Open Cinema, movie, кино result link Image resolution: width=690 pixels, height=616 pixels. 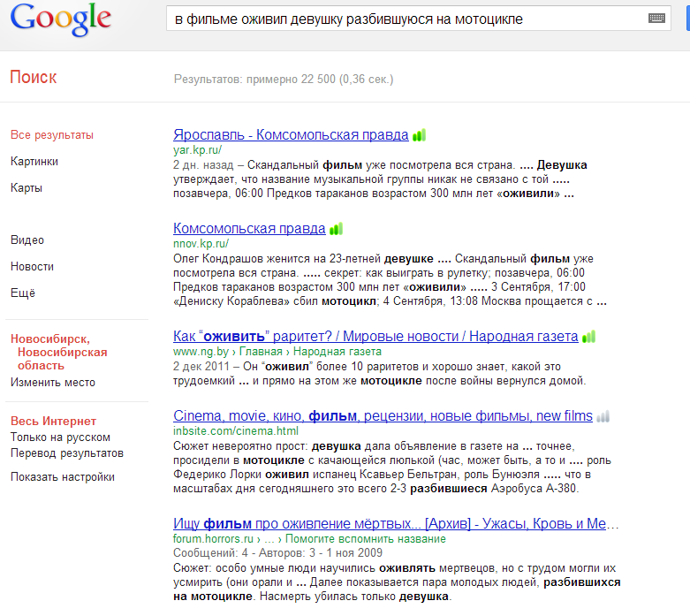pos(383,415)
